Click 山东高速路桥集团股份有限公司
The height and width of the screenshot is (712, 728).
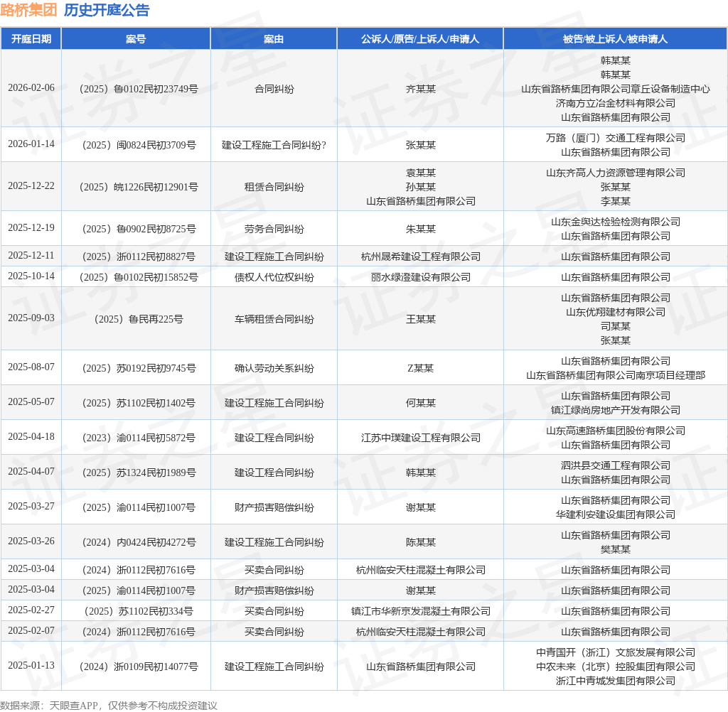[x=615, y=431]
